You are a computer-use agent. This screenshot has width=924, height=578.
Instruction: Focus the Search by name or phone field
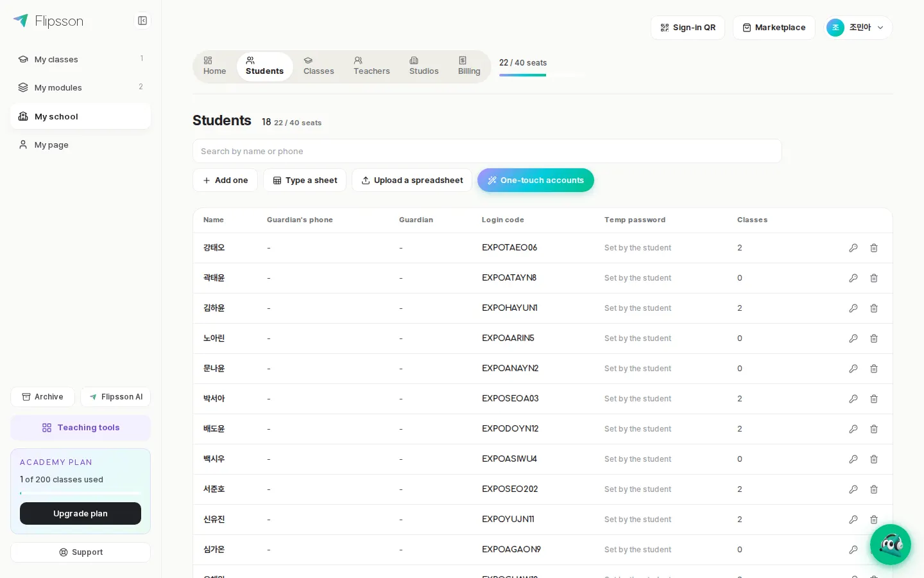click(x=487, y=152)
